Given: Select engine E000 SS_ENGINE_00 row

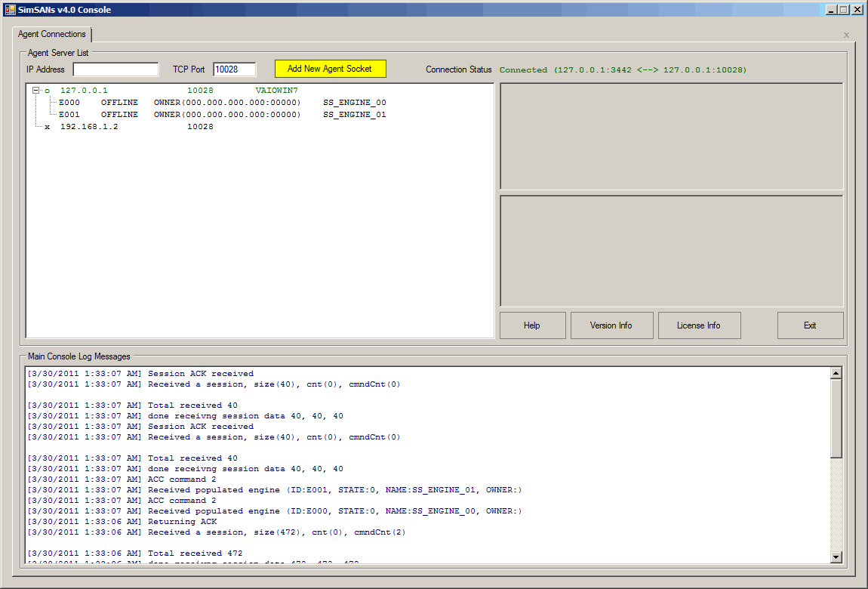Looking at the screenshot, I should 222,103.
